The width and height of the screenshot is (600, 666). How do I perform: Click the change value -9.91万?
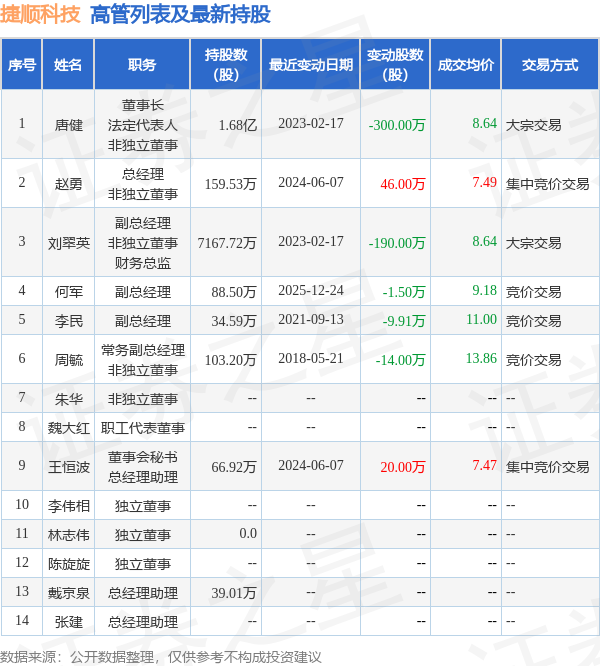coord(403,321)
